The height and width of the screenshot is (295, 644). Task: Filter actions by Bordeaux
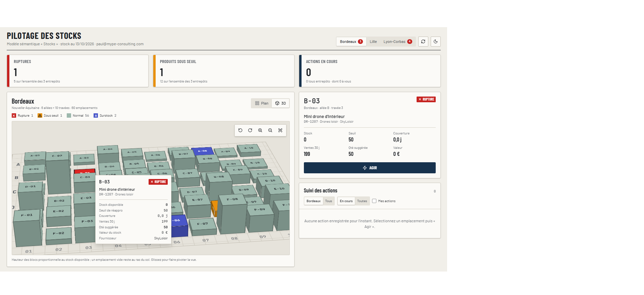pyautogui.click(x=314, y=201)
